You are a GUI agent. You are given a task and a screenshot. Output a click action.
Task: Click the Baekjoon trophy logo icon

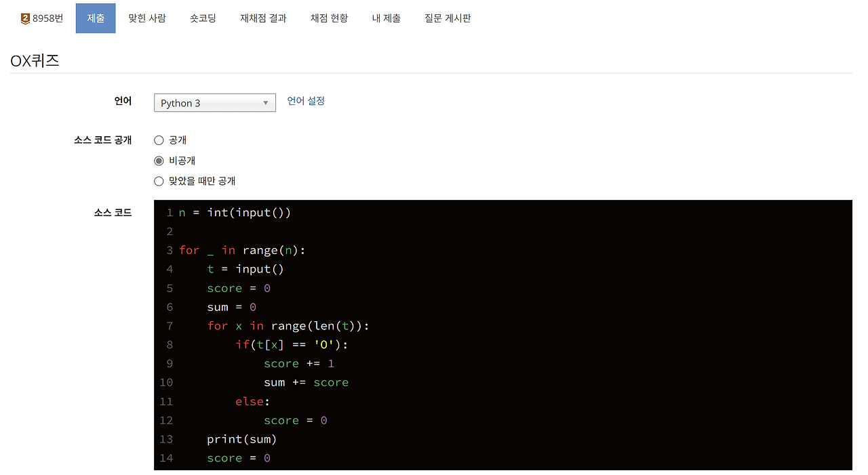point(24,18)
